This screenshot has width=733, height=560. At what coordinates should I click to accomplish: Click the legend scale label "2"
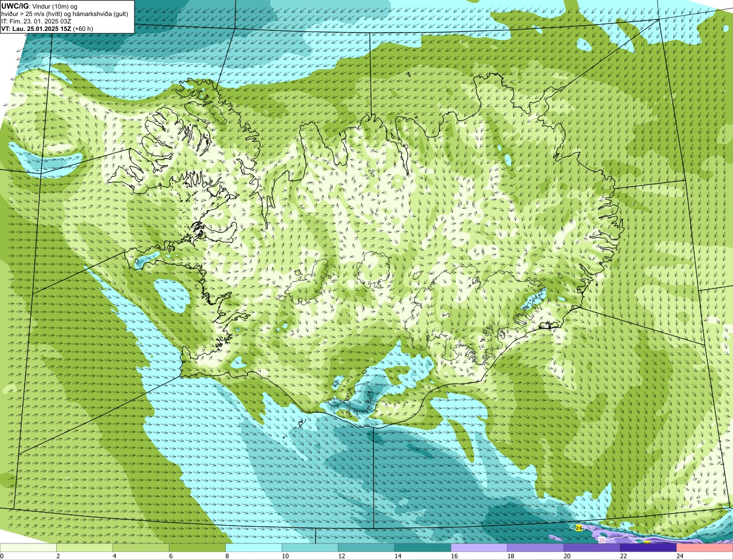coord(58,555)
